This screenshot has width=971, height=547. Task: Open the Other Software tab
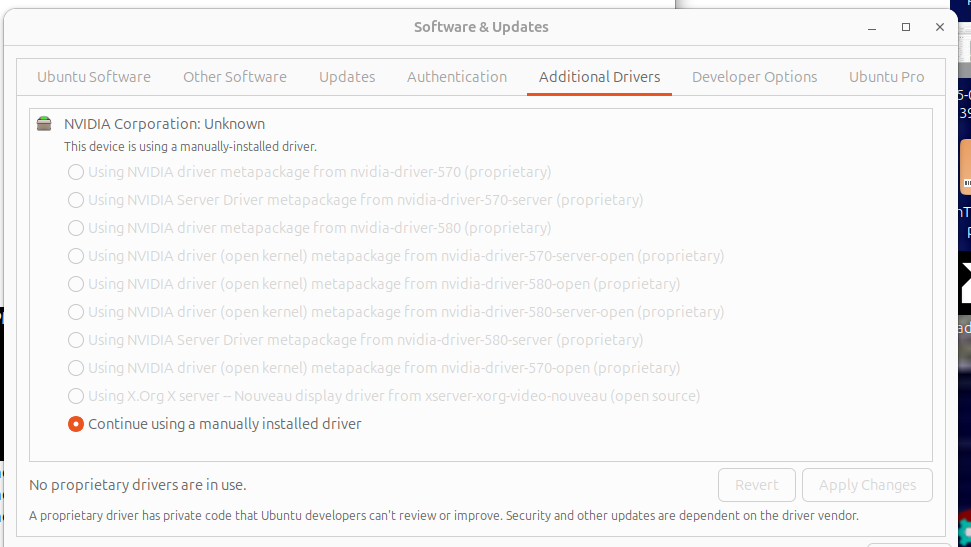(235, 77)
